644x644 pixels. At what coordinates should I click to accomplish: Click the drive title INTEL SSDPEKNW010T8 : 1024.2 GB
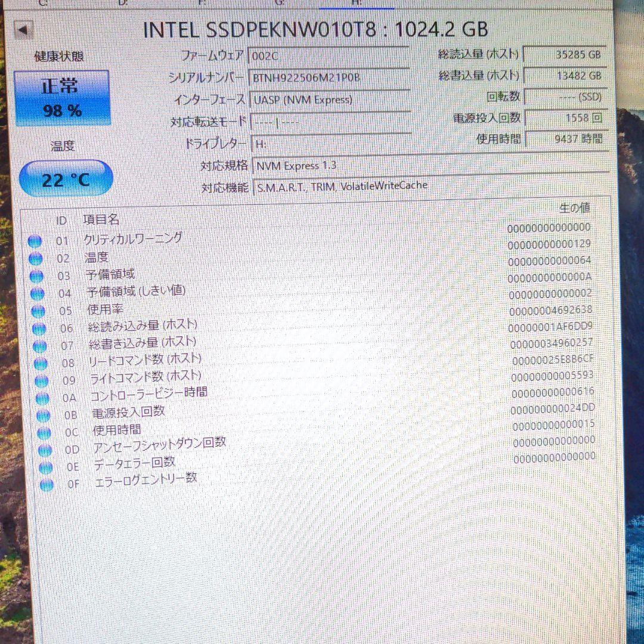click(x=315, y=29)
